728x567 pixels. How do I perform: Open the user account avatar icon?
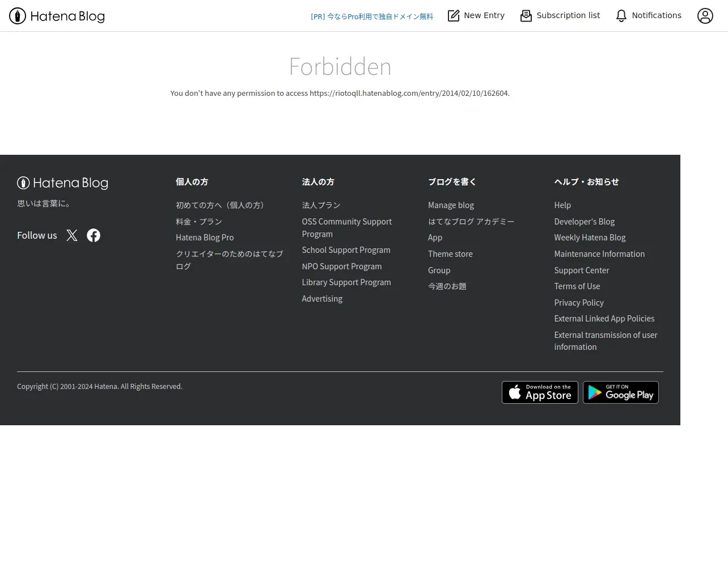tap(705, 16)
